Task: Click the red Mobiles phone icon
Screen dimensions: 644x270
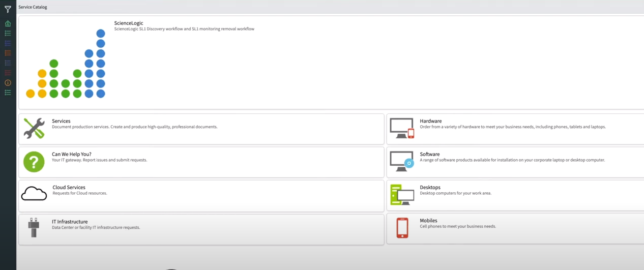Action: coord(402,228)
